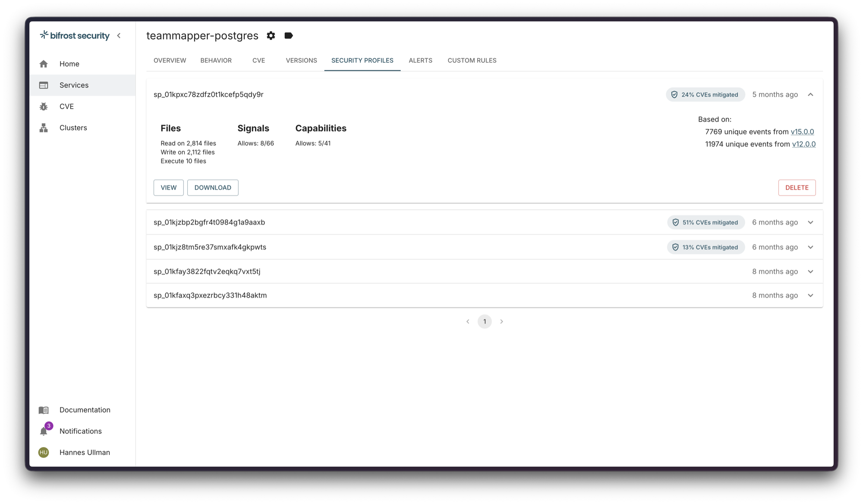Click Capabilities 'Allows: 5/41' value

313,144
